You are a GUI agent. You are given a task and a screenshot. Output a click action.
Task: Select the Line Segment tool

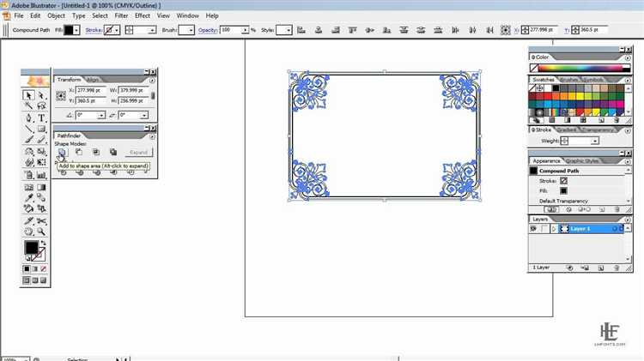coord(28,129)
